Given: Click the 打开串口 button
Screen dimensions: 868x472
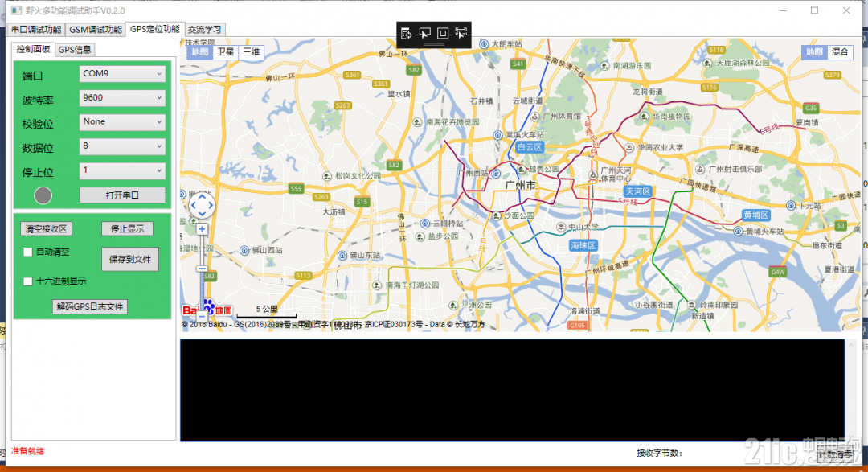Looking at the screenshot, I should coord(122,195).
